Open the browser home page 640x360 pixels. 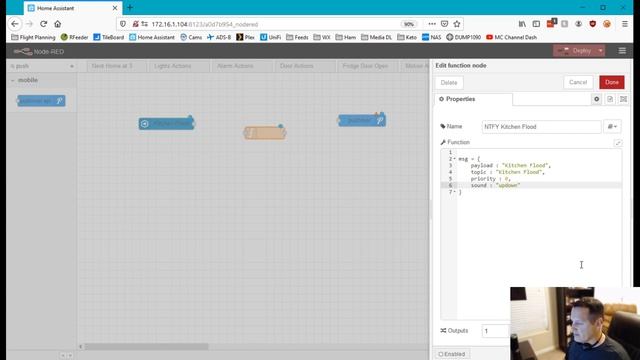58,24
